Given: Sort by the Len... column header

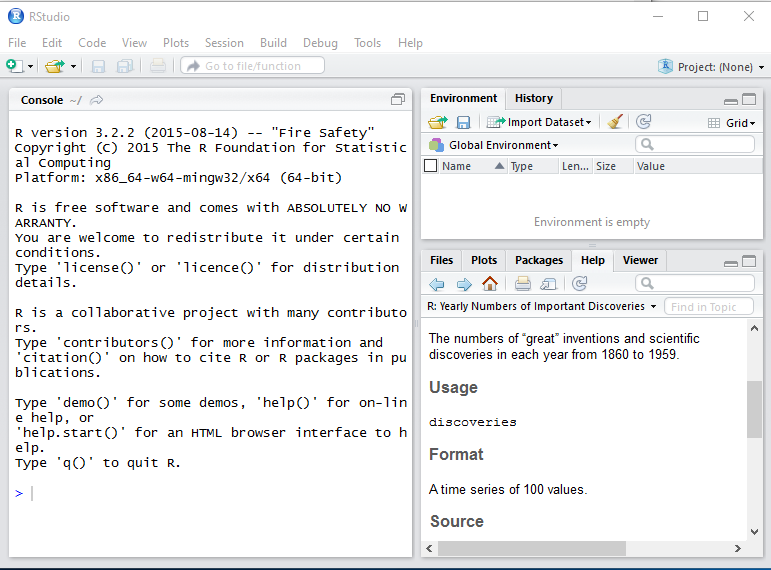Looking at the screenshot, I should [575, 166].
